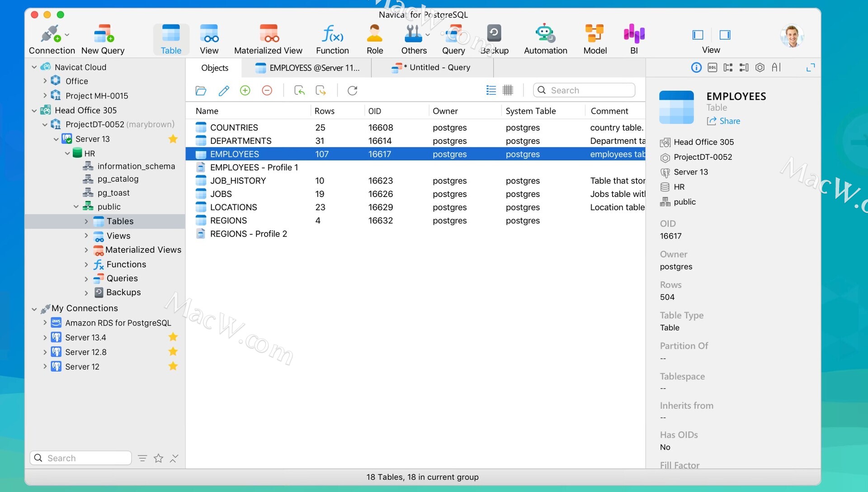Switch to grid detail view mode
The width and height of the screenshot is (868, 492).
point(508,90)
